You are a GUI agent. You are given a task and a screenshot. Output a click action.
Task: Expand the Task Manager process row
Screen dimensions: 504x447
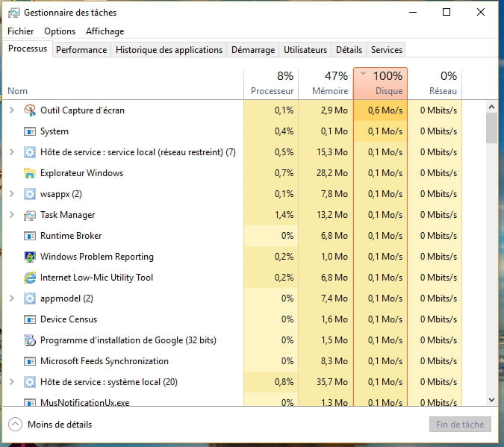(x=11, y=215)
